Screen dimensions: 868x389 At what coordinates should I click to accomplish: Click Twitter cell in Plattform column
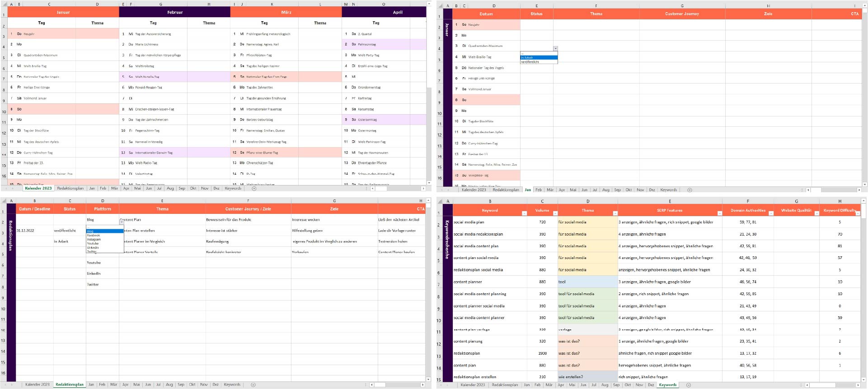pos(103,285)
